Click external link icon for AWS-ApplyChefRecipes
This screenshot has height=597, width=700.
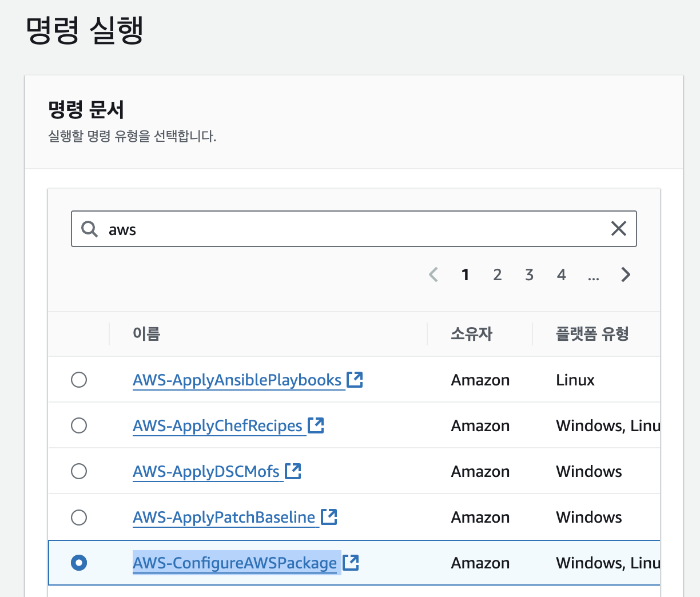click(316, 425)
